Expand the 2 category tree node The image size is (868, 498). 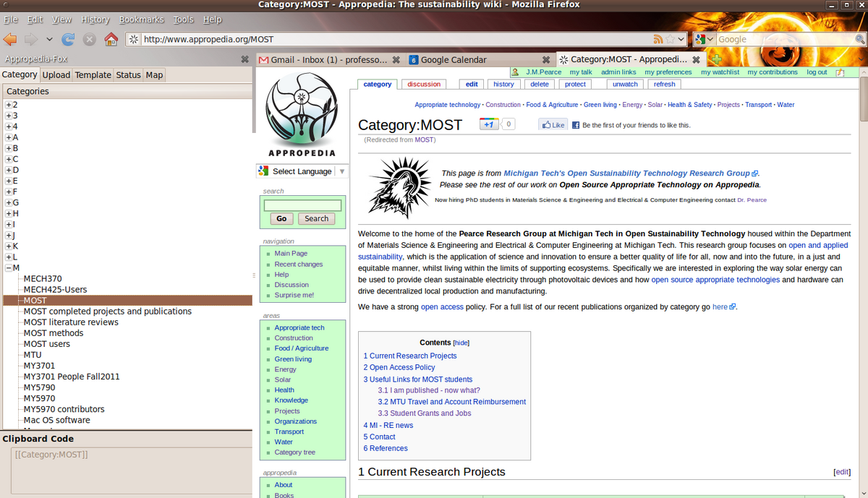(x=9, y=105)
